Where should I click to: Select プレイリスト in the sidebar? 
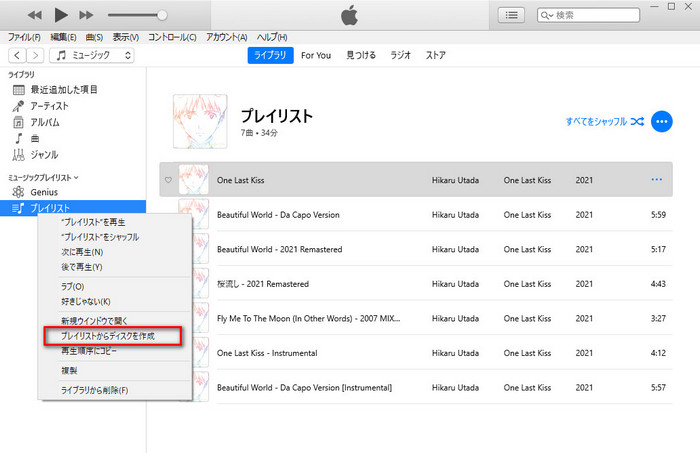point(73,208)
